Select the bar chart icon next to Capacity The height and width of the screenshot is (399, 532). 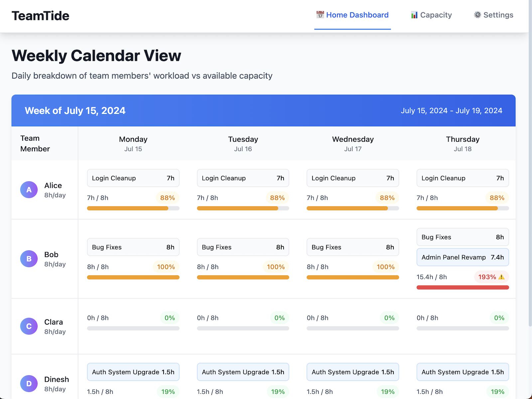(414, 15)
